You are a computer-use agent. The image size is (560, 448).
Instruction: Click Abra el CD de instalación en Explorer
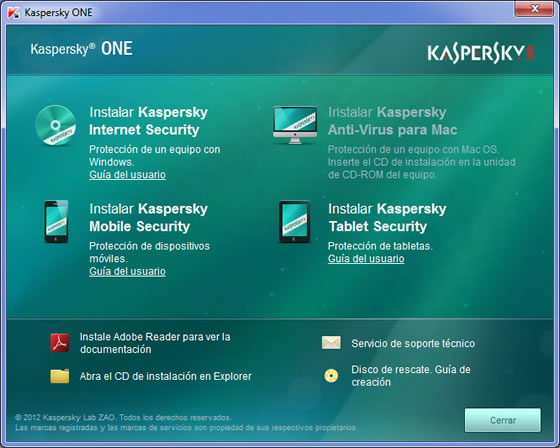[166, 376]
